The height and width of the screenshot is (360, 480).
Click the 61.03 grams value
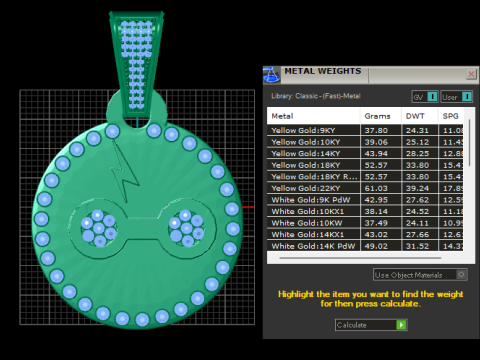[376, 188]
